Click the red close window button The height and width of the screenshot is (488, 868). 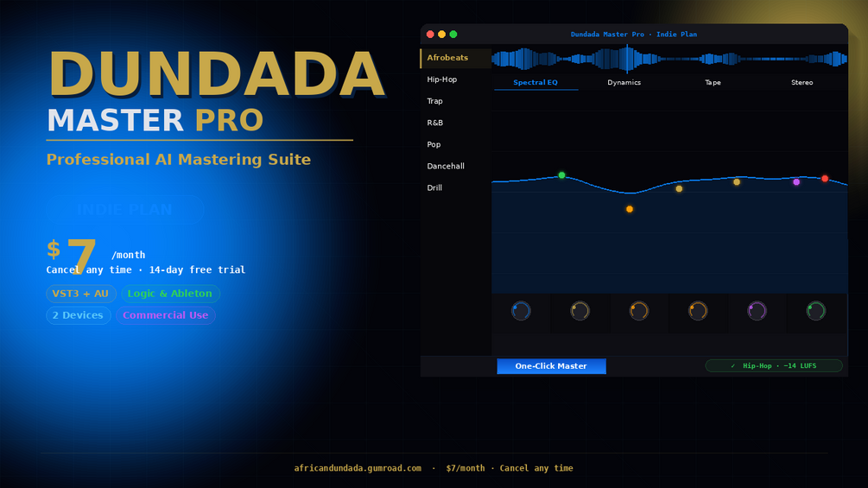pyautogui.click(x=430, y=35)
